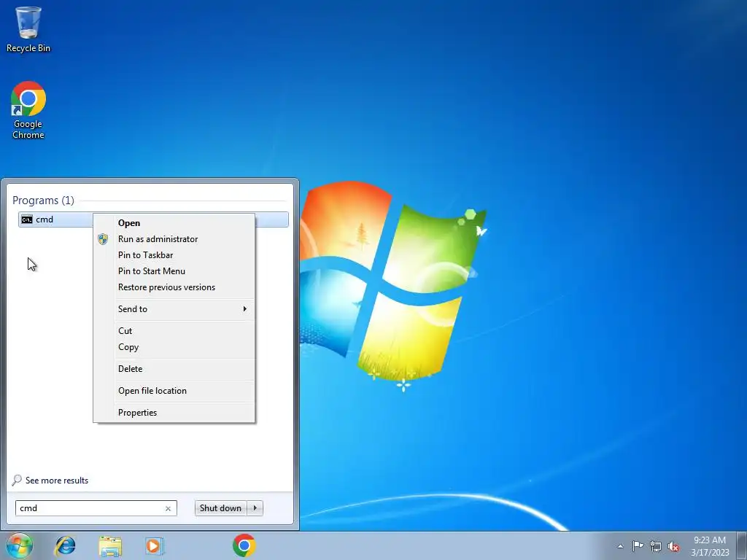This screenshot has width=747, height=560.
Task: Open the Action Center flag icon
Action: [638, 546]
